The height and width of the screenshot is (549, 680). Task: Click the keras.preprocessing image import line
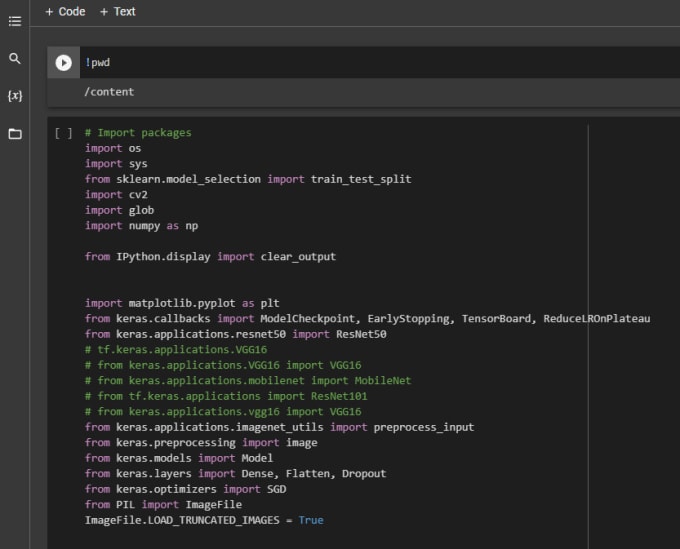coord(201,443)
